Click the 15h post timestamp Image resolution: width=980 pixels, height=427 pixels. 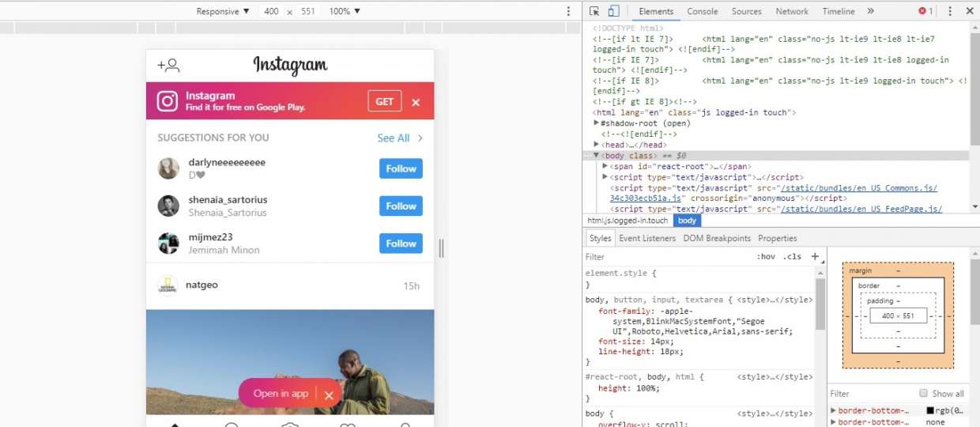412,285
